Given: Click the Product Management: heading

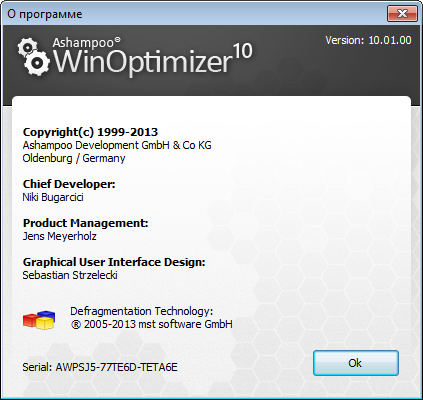Looking at the screenshot, I should click(x=85, y=223).
